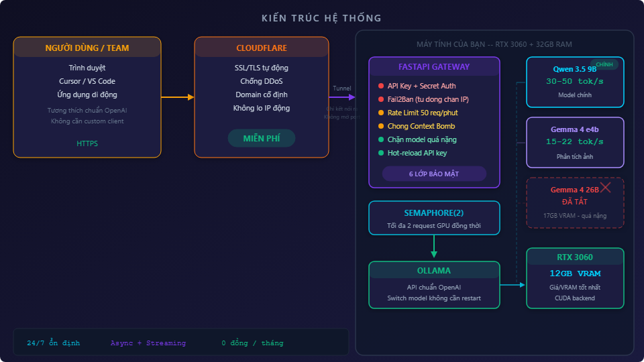This screenshot has height=362, width=644.
Task: Click Chặn model quá nặng text
Action: coord(422,139)
